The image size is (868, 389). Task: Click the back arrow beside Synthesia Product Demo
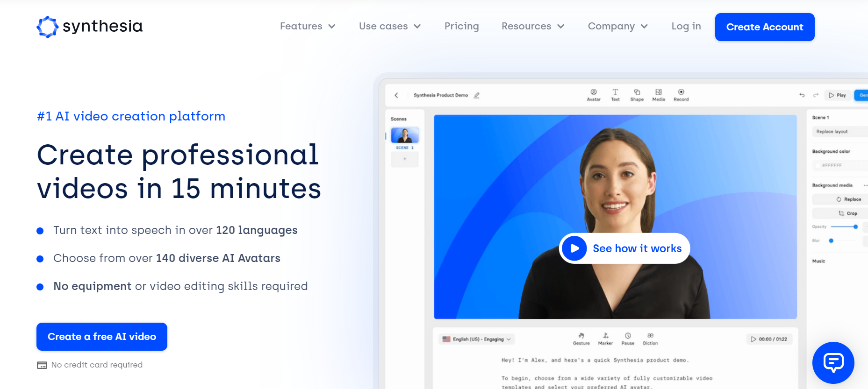click(396, 95)
